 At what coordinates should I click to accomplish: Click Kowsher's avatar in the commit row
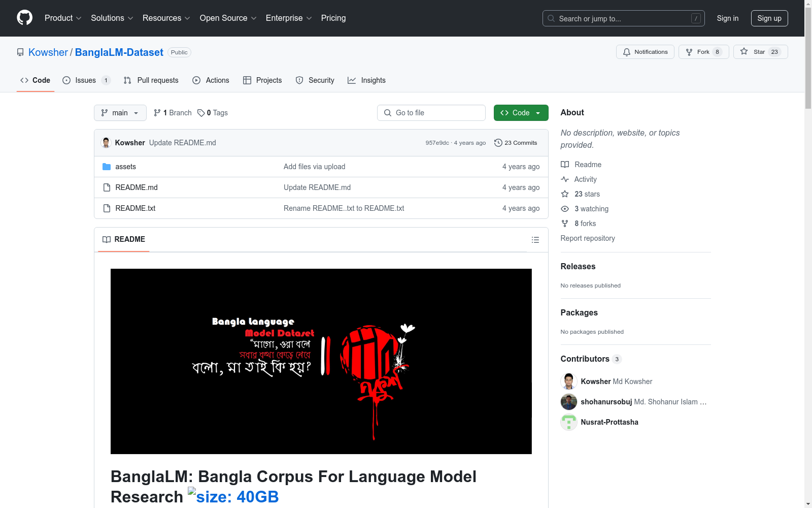(106, 143)
